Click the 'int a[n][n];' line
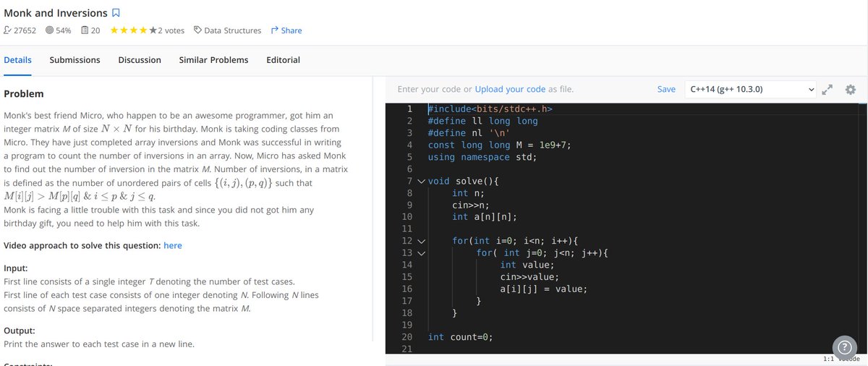This screenshot has height=366, width=868. pos(485,217)
